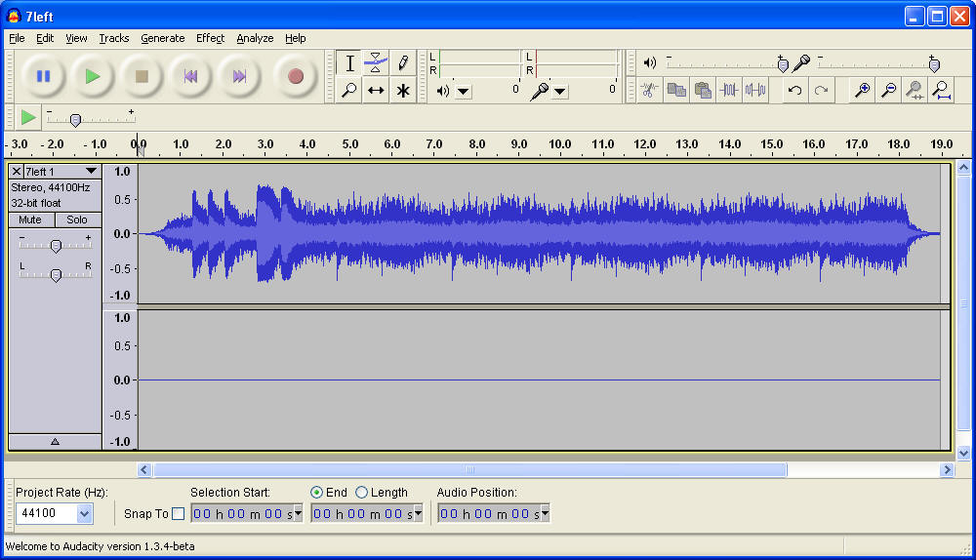Screen dimensions: 976x560
Task: Click the Undo arrow icon
Action: click(x=794, y=91)
